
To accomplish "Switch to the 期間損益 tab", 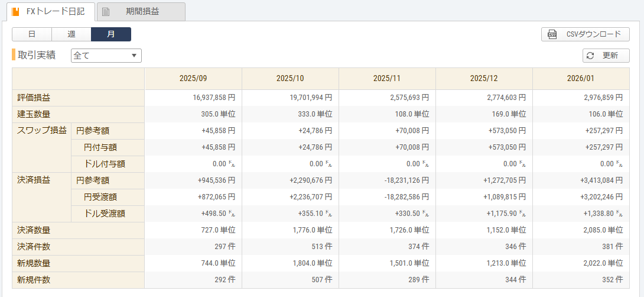I will click(142, 12).
